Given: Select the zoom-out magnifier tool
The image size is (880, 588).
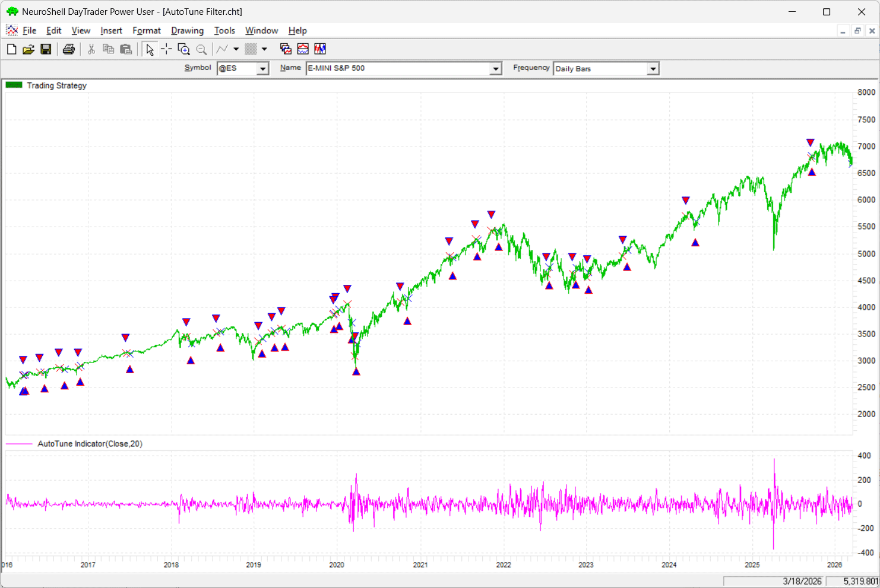Looking at the screenshot, I should [202, 49].
